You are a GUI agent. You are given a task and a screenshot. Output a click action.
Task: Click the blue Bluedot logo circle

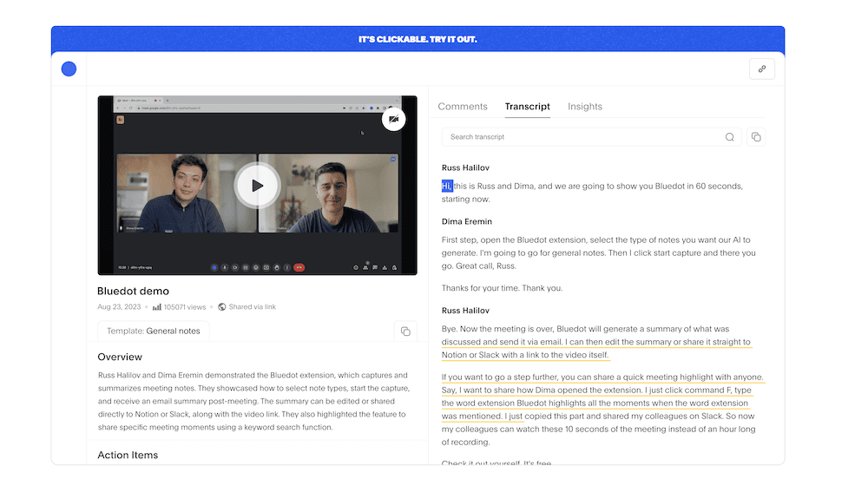point(69,69)
